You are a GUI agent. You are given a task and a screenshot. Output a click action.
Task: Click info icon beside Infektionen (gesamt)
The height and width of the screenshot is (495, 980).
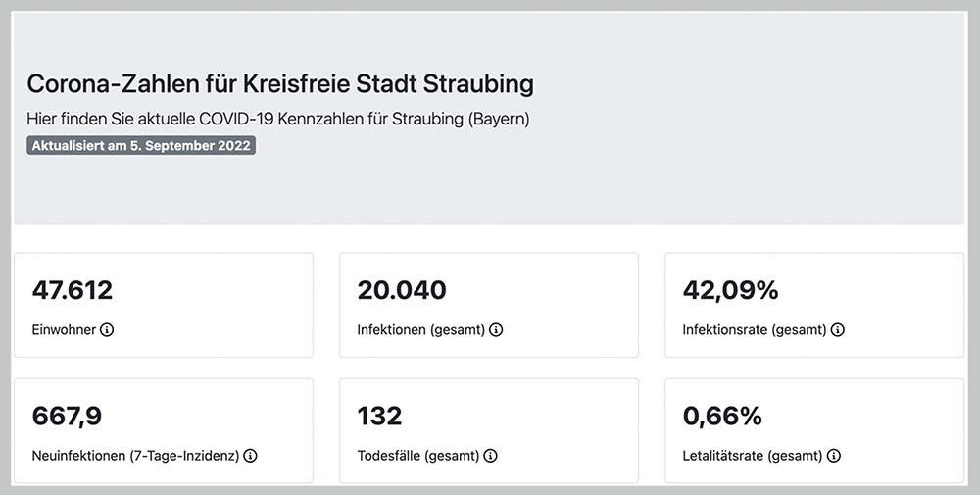click(496, 330)
